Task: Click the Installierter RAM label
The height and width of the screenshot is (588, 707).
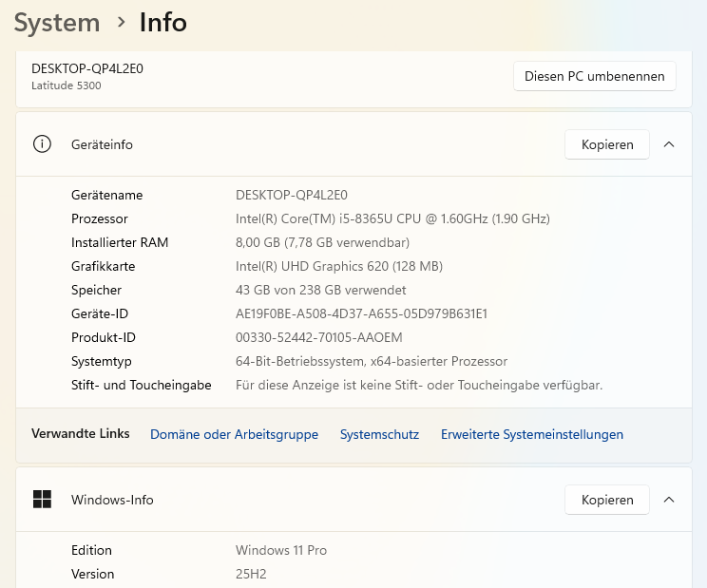Action: point(120,242)
